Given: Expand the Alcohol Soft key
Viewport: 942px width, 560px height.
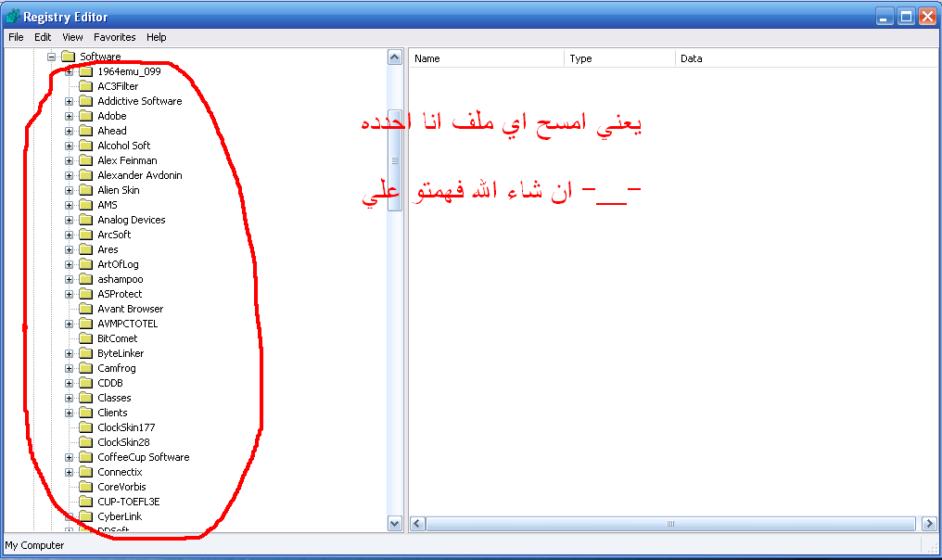Looking at the screenshot, I should 70,146.
